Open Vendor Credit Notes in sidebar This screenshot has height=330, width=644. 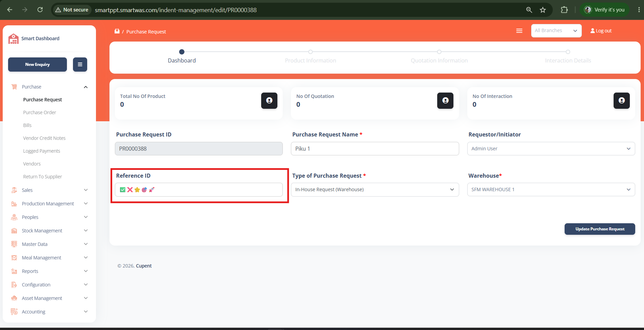tap(44, 138)
